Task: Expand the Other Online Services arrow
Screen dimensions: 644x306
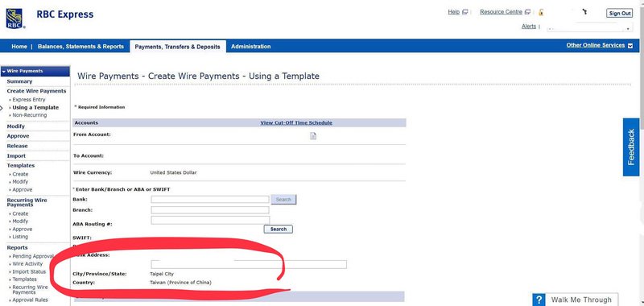Action: pyautogui.click(x=630, y=46)
